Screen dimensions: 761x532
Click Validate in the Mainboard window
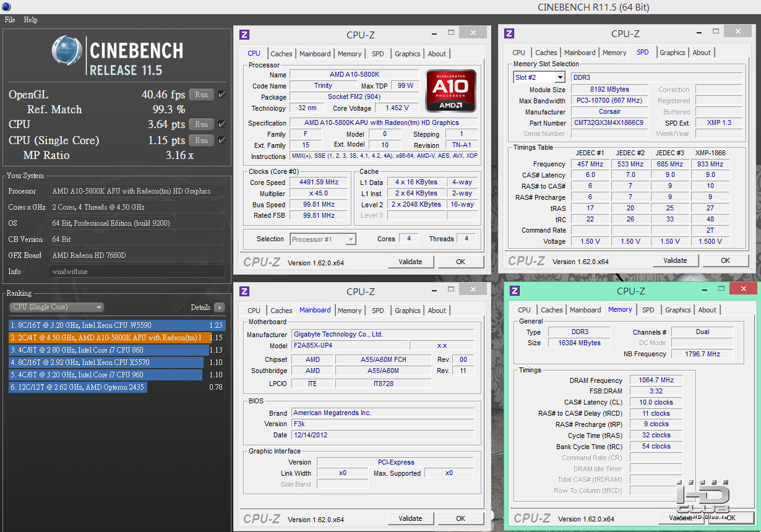click(410, 518)
